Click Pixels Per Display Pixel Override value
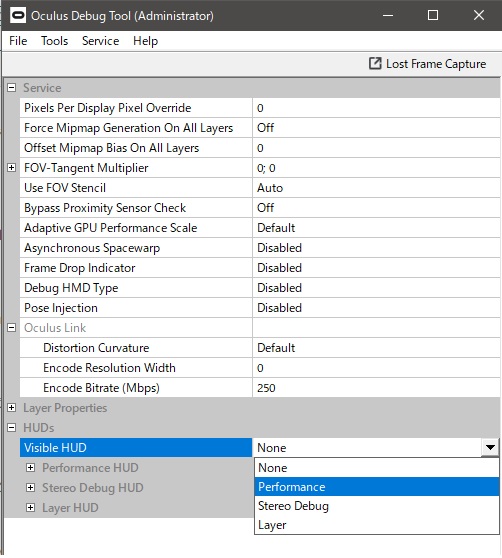This screenshot has height=558, width=502. (x=376, y=108)
